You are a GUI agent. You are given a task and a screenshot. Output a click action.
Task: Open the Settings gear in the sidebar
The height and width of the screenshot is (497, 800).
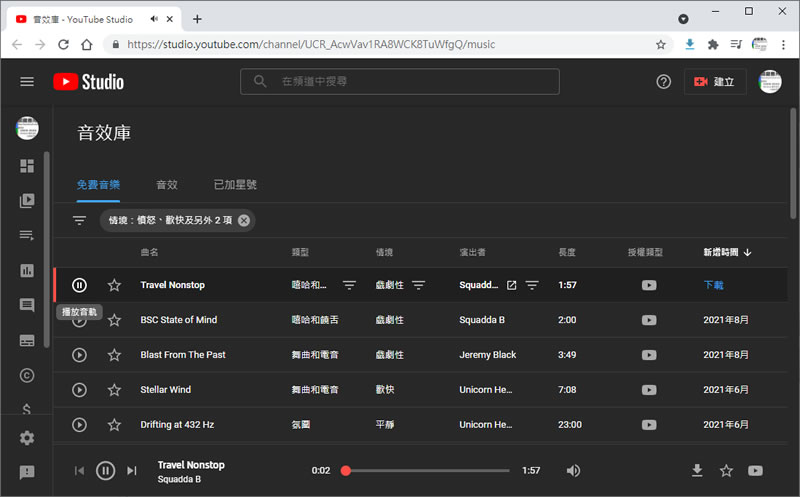pos(27,438)
